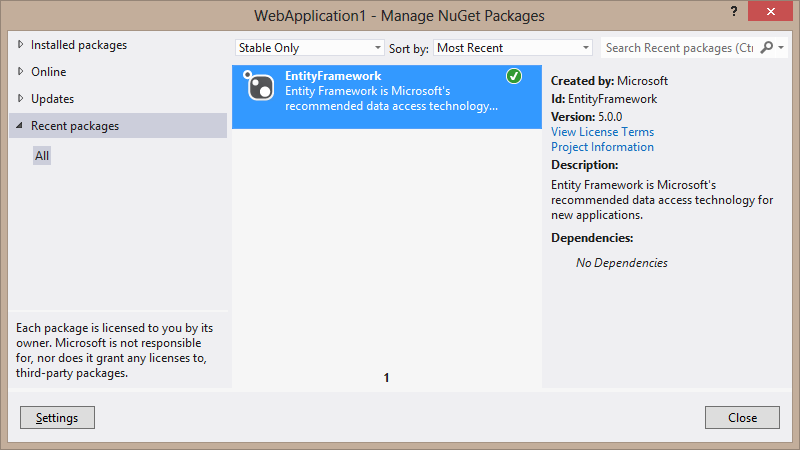Click the Version: 5.0.0 text

click(x=587, y=117)
